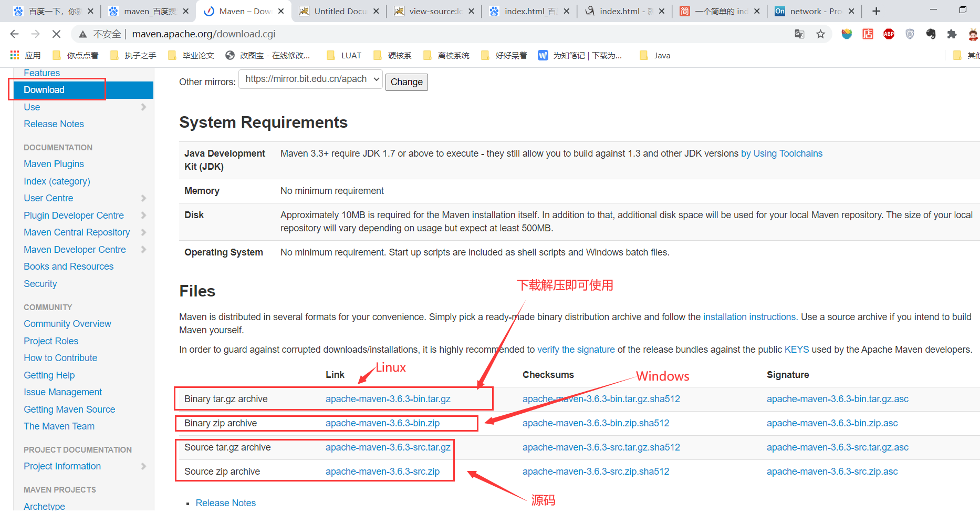Image resolution: width=980 pixels, height=512 pixels.
Task: Open How to Contribute sidebar link
Action: pos(60,358)
